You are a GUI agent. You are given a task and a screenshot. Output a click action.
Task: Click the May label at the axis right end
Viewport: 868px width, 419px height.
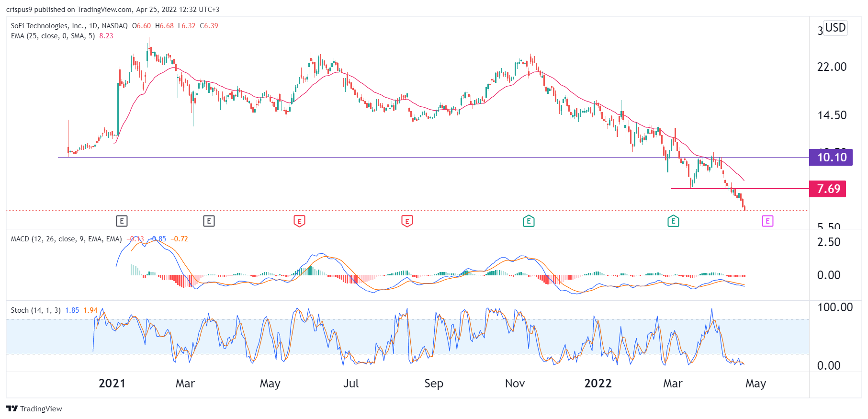tap(756, 384)
